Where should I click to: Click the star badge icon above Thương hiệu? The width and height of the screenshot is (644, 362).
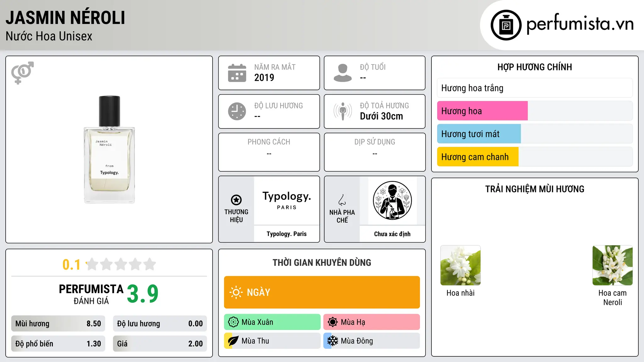click(x=236, y=200)
